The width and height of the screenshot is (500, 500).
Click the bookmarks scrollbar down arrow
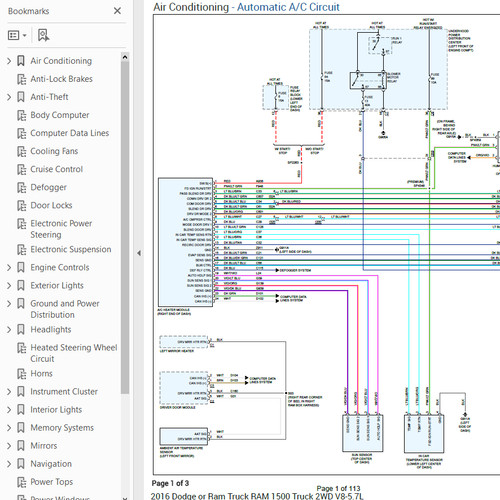(125, 498)
